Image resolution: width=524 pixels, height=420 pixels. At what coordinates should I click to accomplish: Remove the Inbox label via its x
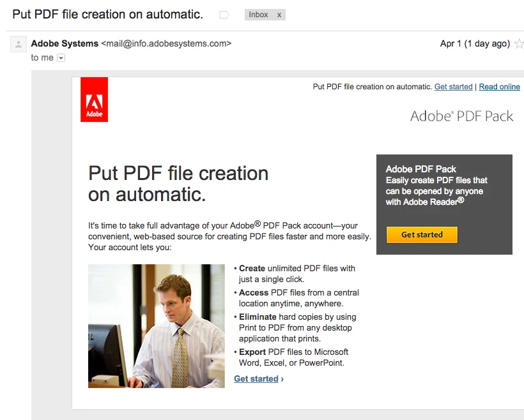[x=279, y=15]
